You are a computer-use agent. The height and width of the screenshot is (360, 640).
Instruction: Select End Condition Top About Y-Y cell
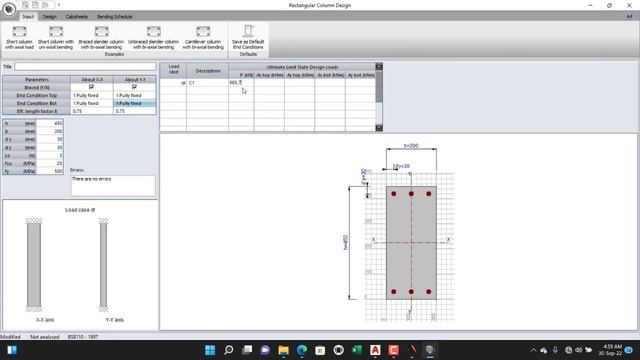[x=135, y=95]
